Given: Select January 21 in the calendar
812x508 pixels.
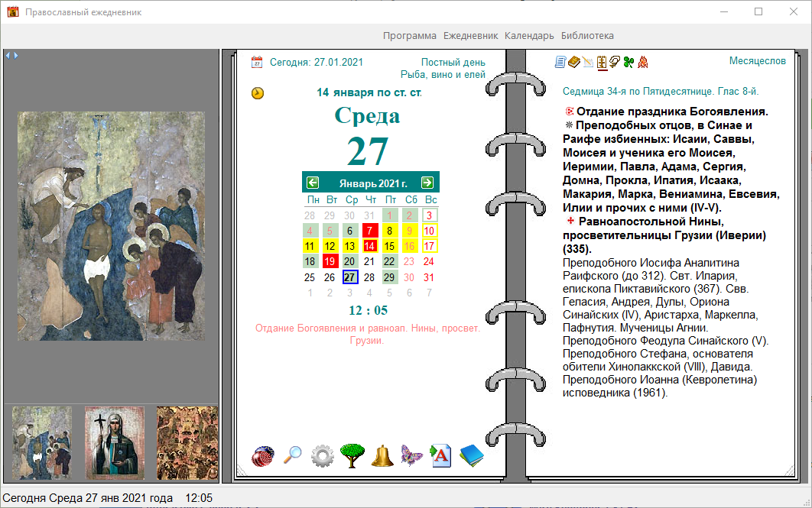Looking at the screenshot, I should point(369,262).
